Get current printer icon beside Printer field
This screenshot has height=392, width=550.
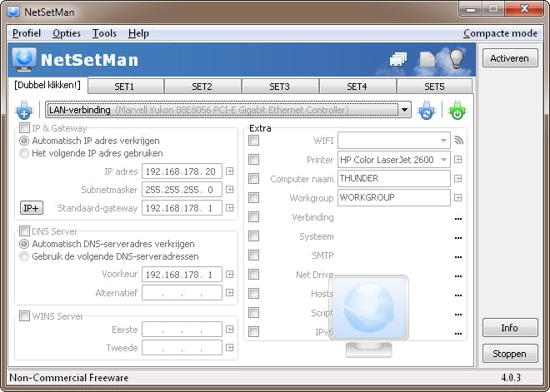coord(458,160)
